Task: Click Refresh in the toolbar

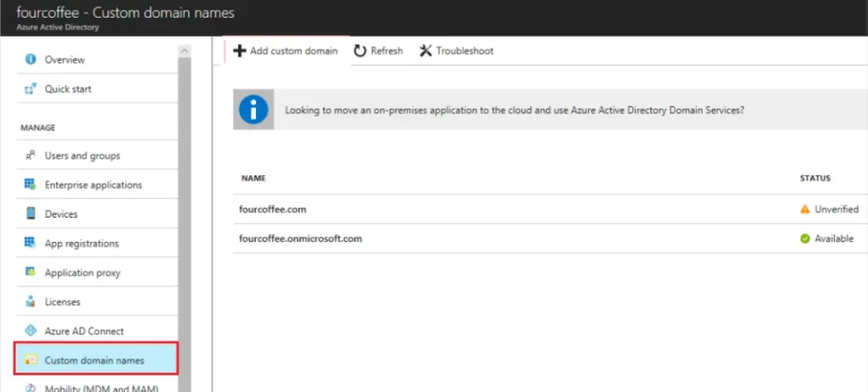Action: 379,51
